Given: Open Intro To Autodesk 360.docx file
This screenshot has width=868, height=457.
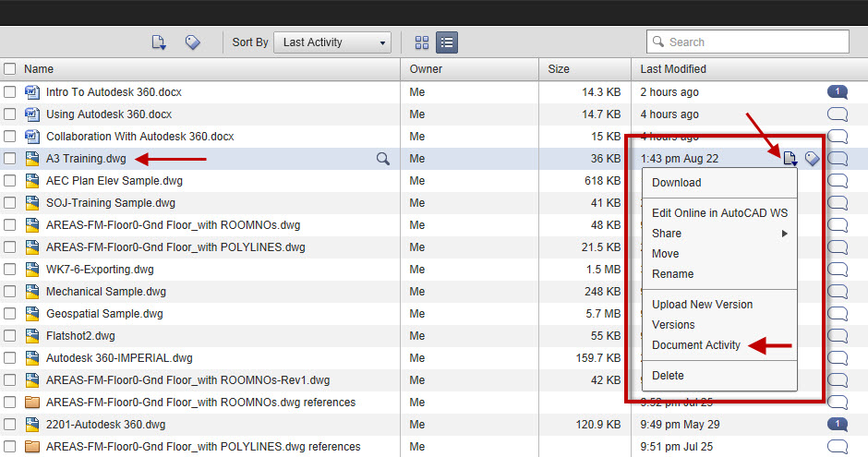Looking at the screenshot, I should coord(114,91).
